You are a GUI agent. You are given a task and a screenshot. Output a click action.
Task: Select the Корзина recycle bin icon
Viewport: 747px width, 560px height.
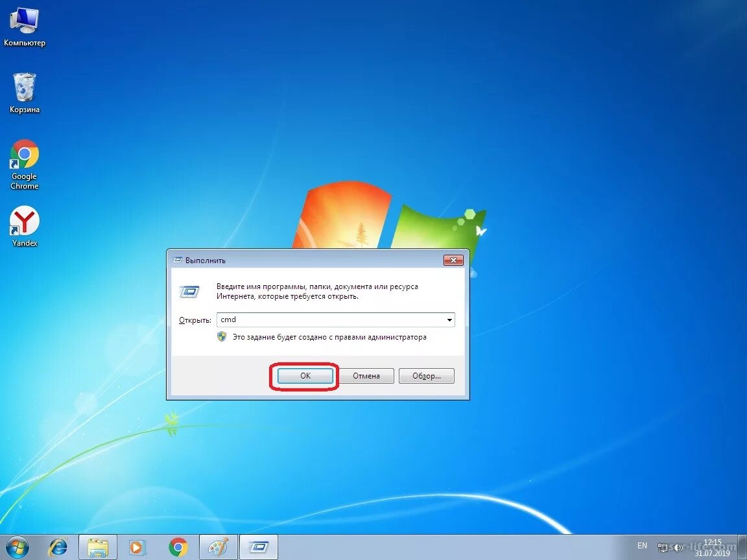coord(24,93)
